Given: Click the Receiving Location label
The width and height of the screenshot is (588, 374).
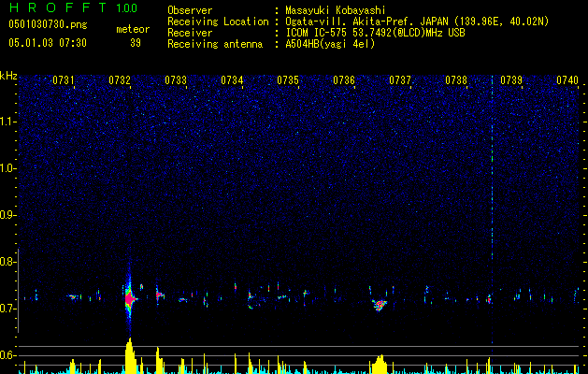Looking at the screenshot, I should (x=218, y=22).
